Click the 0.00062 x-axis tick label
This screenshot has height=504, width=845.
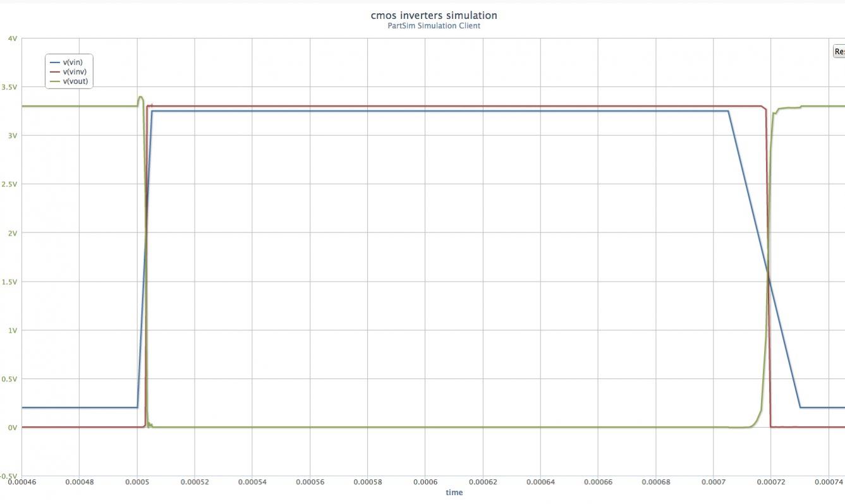[483, 483]
